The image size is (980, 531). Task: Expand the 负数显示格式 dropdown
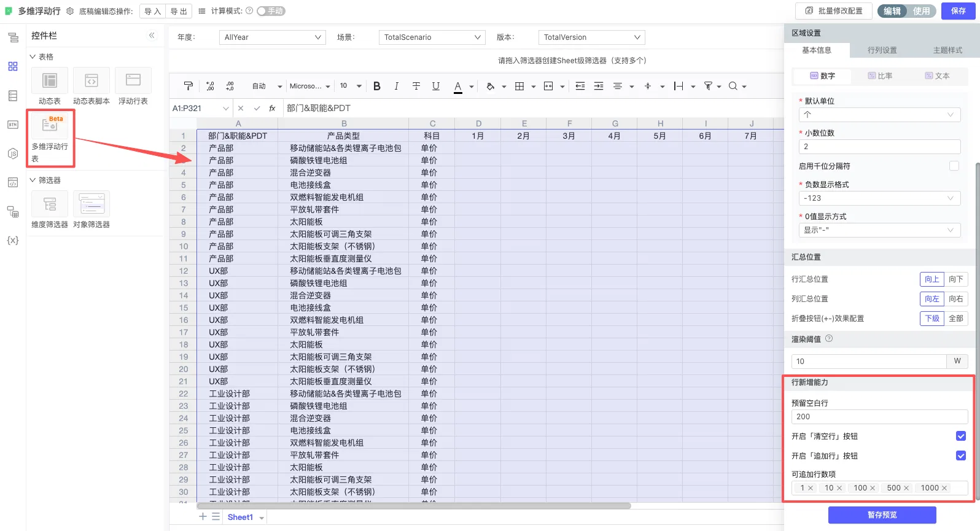pos(879,198)
